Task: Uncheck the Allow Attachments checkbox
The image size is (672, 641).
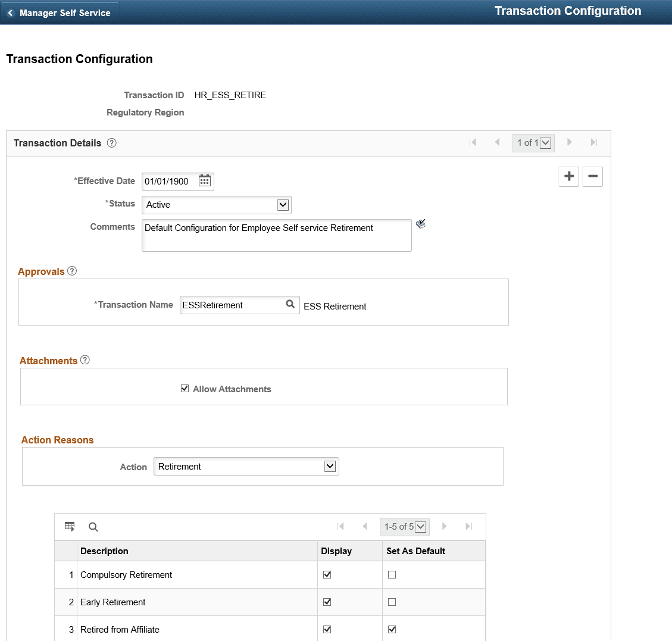Action: [185, 388]
